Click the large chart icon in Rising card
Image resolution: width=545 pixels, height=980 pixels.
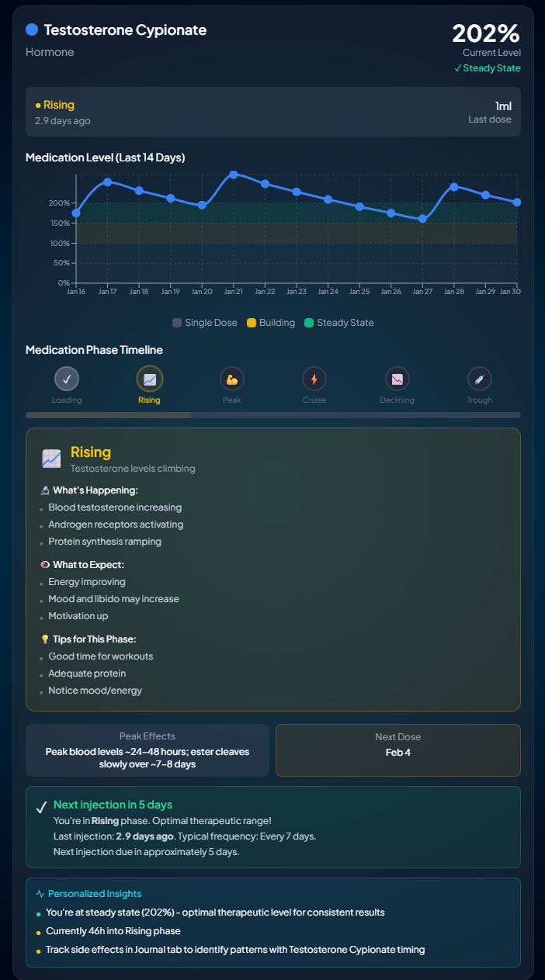(x=51, y=459)
